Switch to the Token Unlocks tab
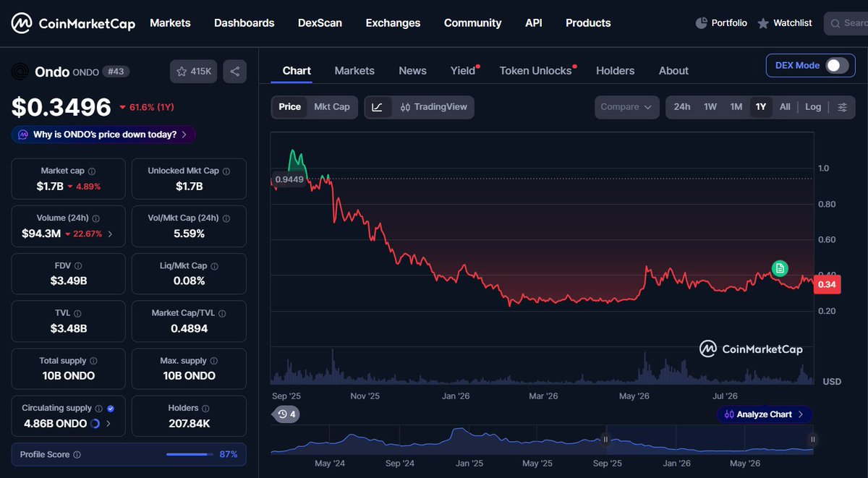The width and height of the screenshot is (868, 478). 536,71
